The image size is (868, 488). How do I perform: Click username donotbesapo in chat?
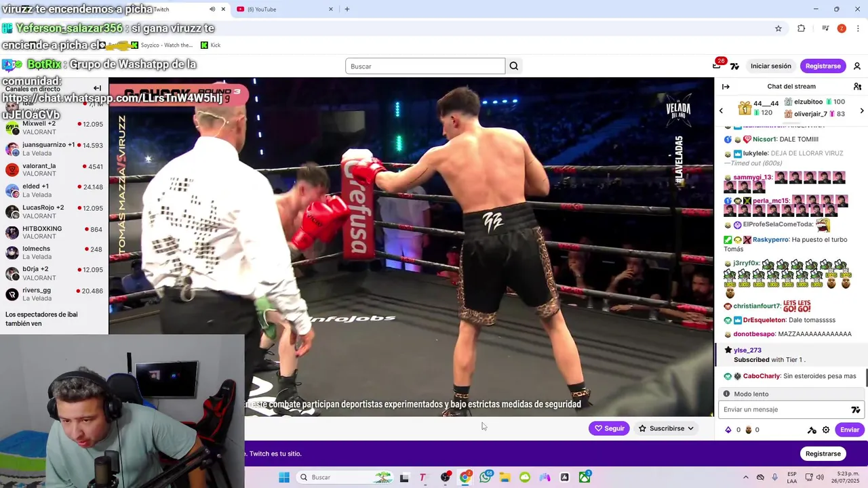click(x=754, y=334)
